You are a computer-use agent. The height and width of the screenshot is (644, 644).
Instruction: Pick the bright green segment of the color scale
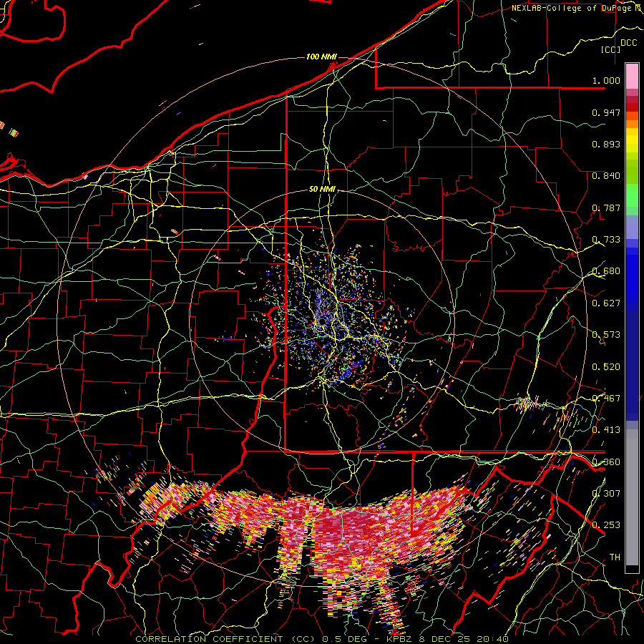[x=632, y=195]
